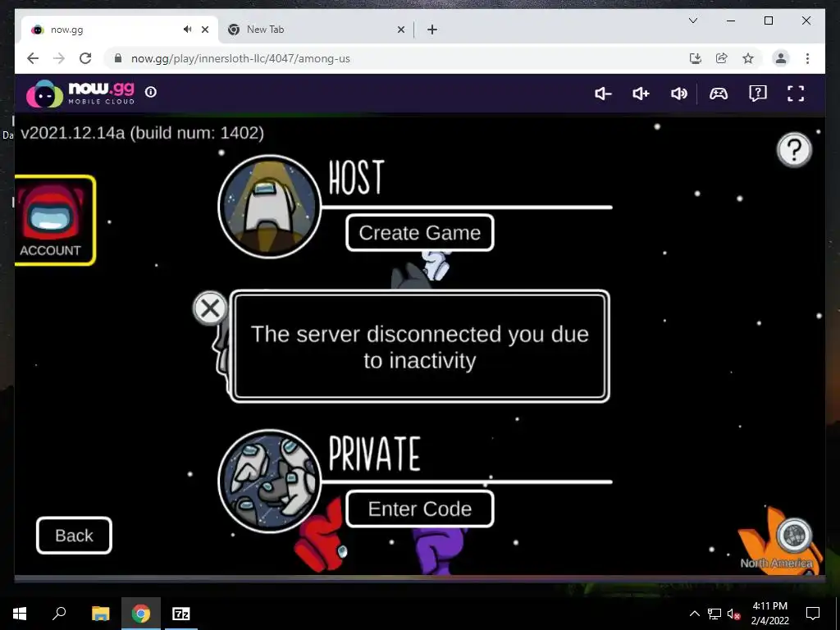
Task: Click the now.gg volume down icon
Action: click(603, 94)
